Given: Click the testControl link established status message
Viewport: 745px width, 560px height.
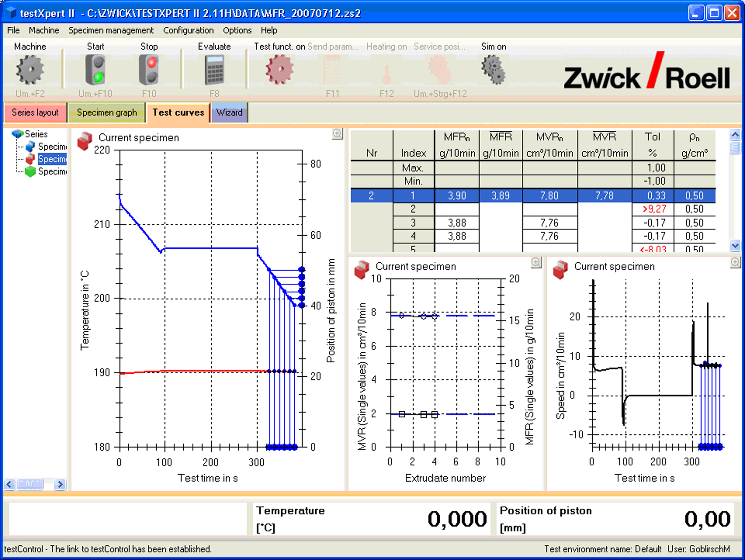Looking at the screenshot, I should click(108, 549).
